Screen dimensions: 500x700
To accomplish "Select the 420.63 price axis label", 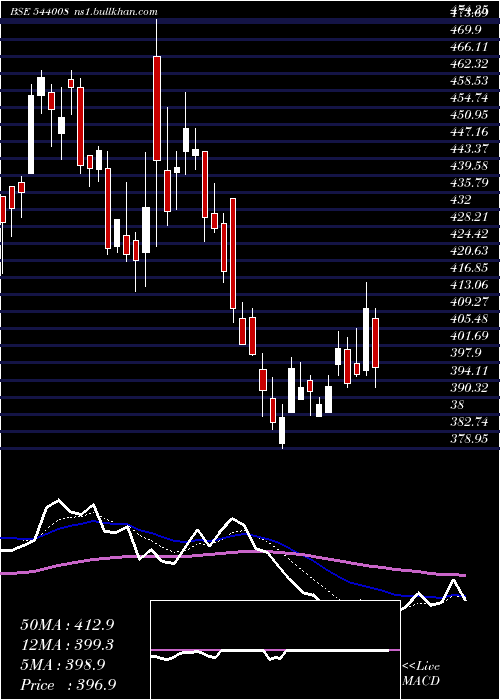I will pyautogui.click(x=469, y=250).
